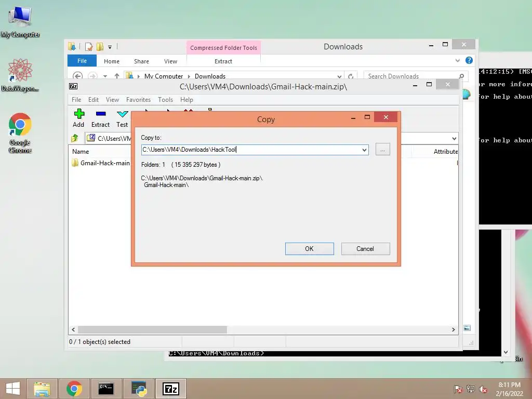Image resolution: width=532 pixels, height=399 pixels.
Task: Click Cancel in Copy dialog
Action: (x=365, y=249)
